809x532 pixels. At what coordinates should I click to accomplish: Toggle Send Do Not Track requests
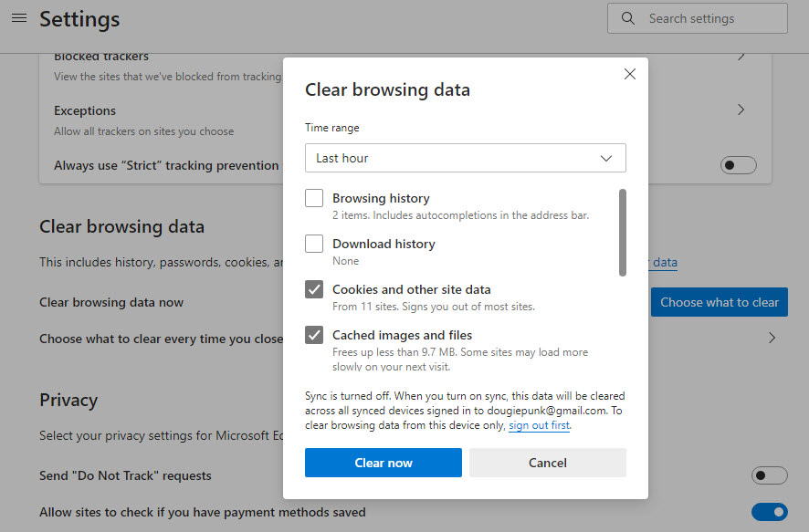click(770, 475)
